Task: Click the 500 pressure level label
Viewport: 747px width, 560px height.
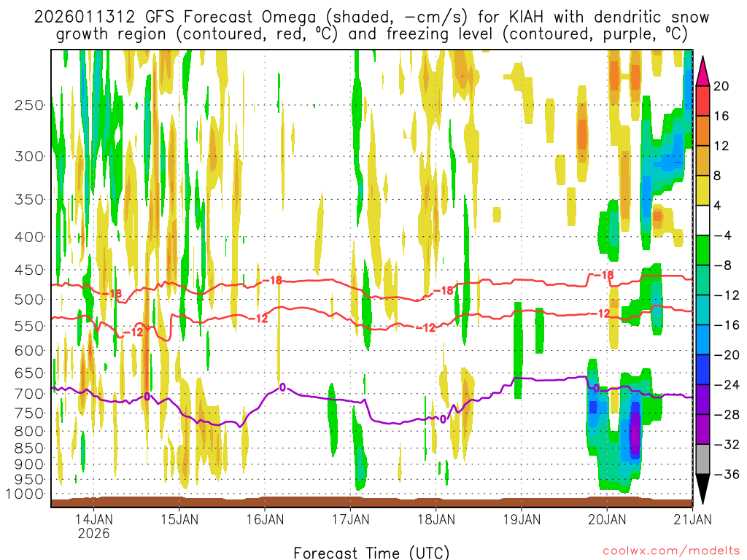Action: coord(29,300)
